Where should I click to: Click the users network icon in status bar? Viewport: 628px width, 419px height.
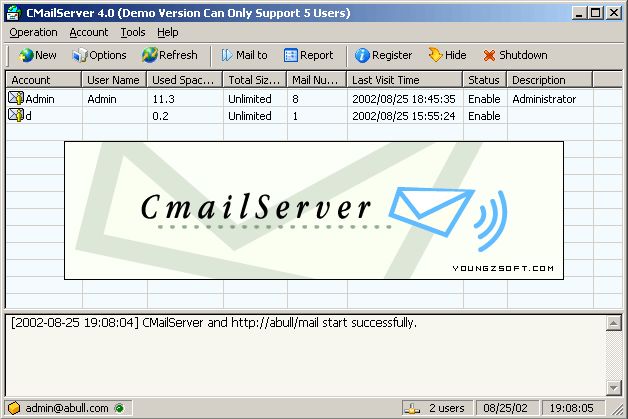pyautogui.click(x=412, y=408)
